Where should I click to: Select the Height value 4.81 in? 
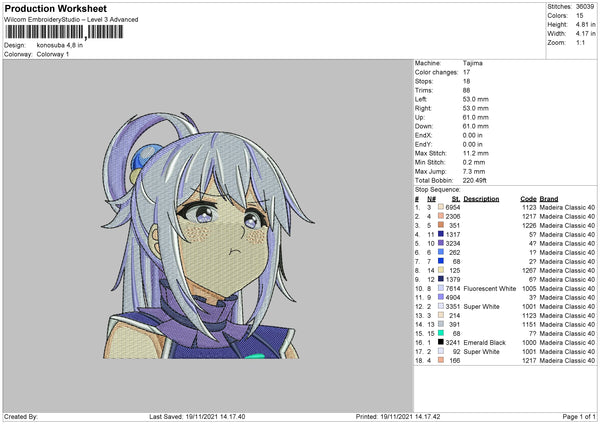pos(585,24)
